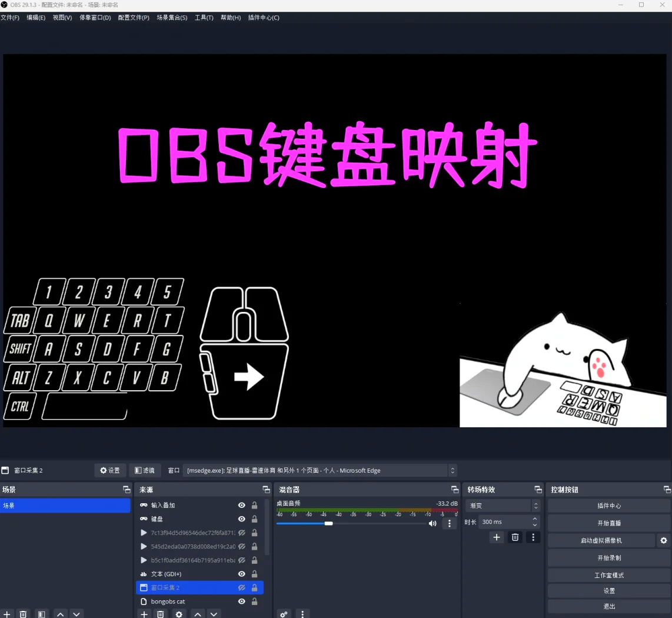
Task: Decrease the 时长 duration with down arrow
Action: 534,525
